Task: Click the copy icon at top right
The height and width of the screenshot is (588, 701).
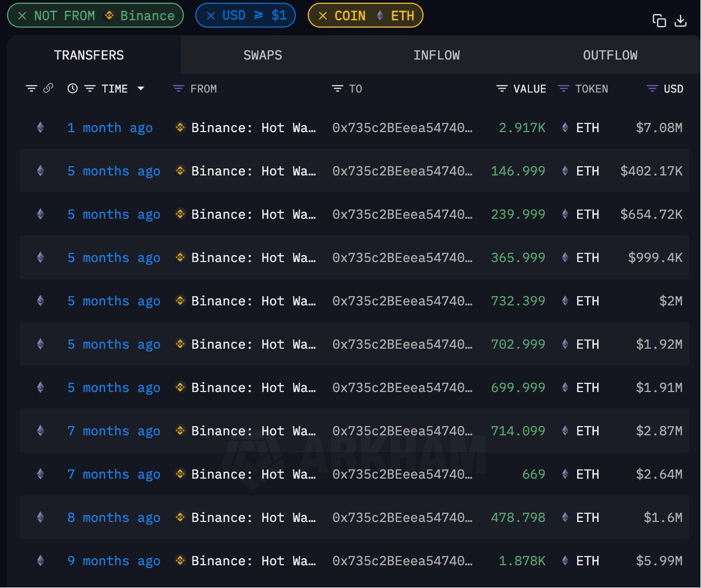Action: (x=659, y=20)
